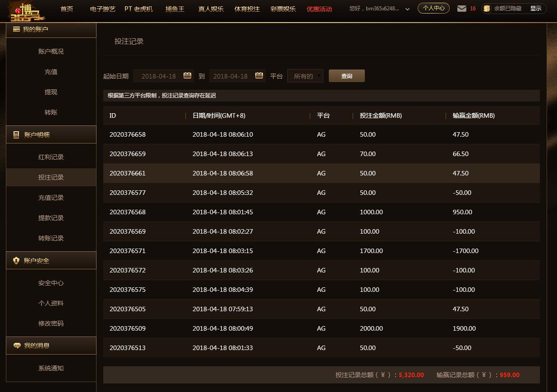Viewport: 557px width, 392px height.
Task: Open 真人娱乐 in the navigation
Action: tap(211, 9)
